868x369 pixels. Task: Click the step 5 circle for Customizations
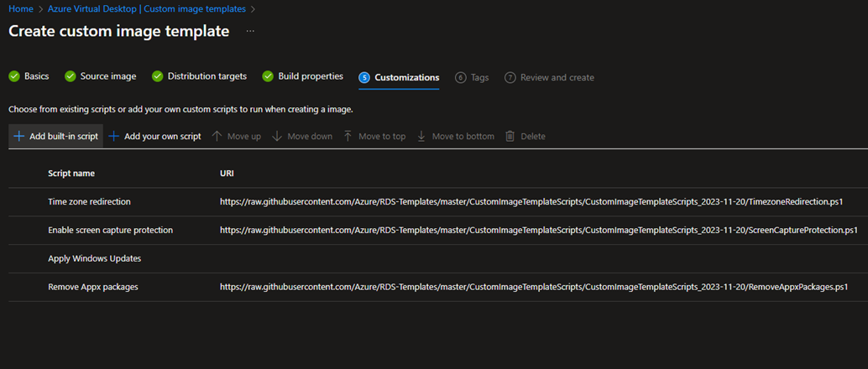364,77
